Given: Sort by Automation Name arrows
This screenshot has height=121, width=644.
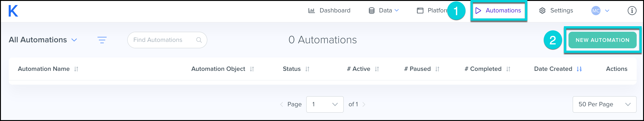Looking at the screenshot, I should pos(76,69).
